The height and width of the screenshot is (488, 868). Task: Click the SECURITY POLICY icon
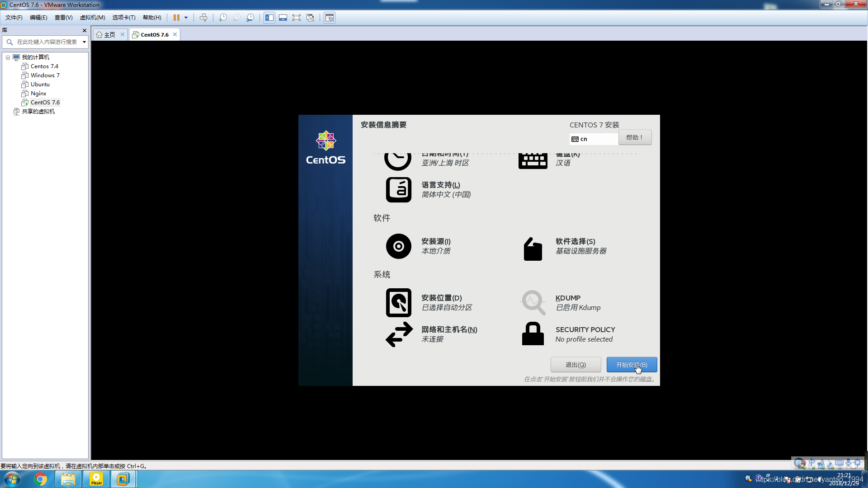[533, 333]
